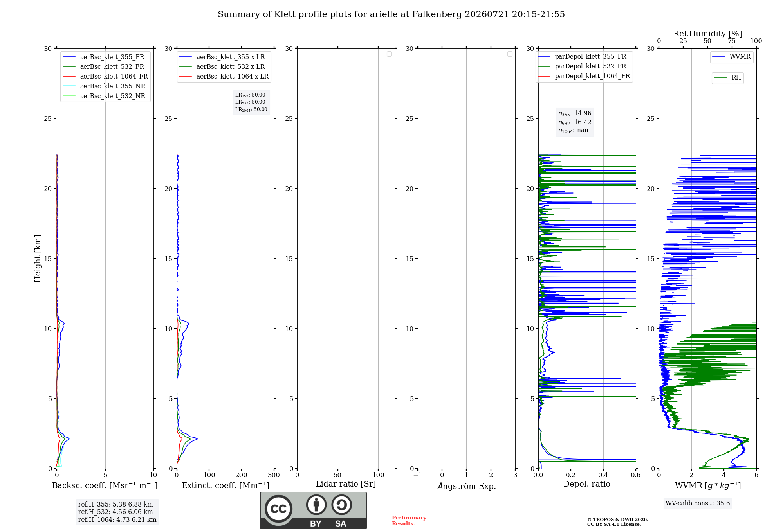
Task: Click the WV-calib.const. 35.6 label
Action: pyautogui.click(x=698, y=503)
